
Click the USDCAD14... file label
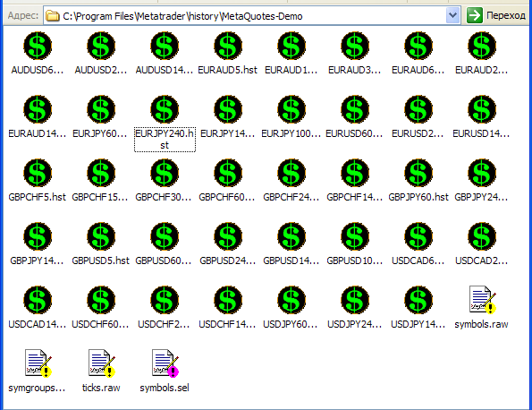pyautogui.click(x=38, y=324)
